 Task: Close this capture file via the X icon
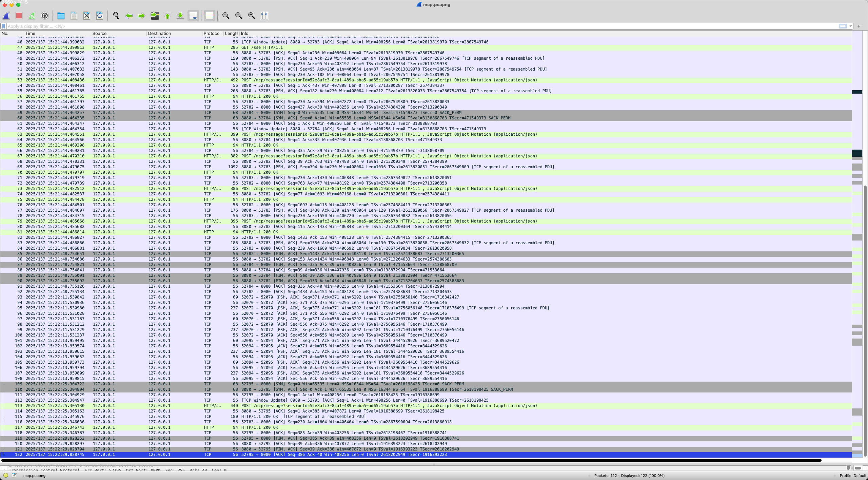87,16
